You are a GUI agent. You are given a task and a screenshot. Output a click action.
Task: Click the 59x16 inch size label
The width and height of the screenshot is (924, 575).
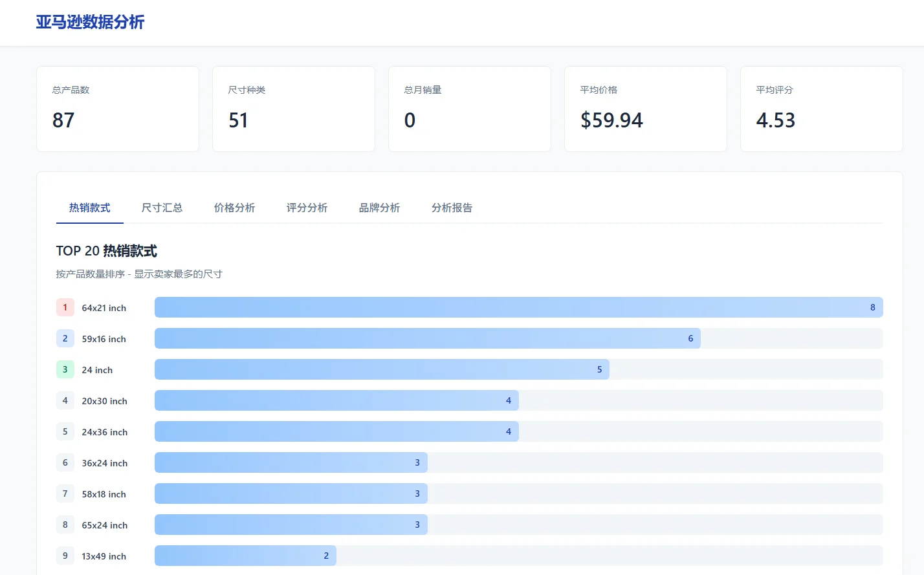[x=104, y=339]
